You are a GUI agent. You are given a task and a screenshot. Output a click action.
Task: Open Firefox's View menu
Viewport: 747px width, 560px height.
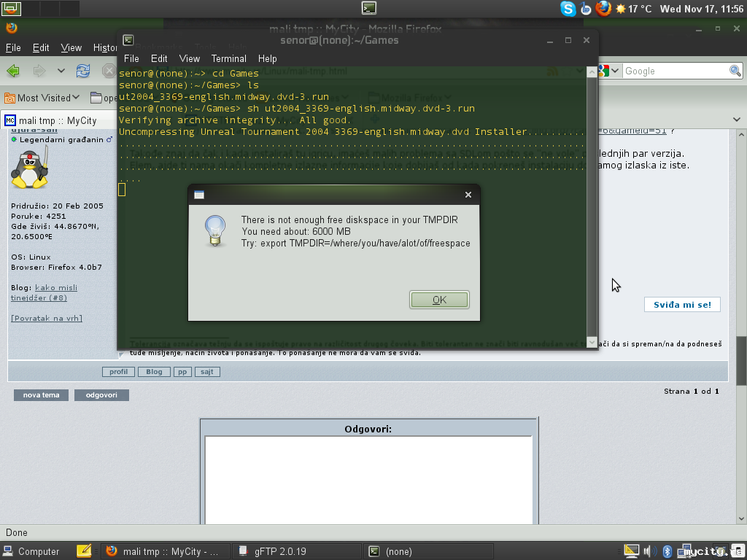pos(71,47)
